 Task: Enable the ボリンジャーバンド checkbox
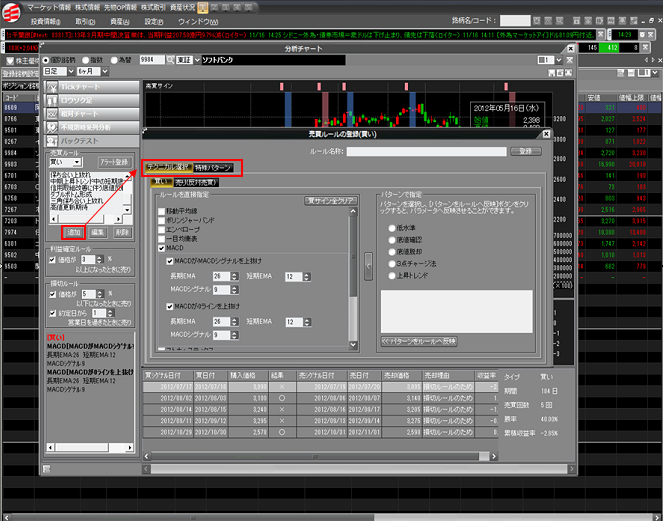[161, 220]
